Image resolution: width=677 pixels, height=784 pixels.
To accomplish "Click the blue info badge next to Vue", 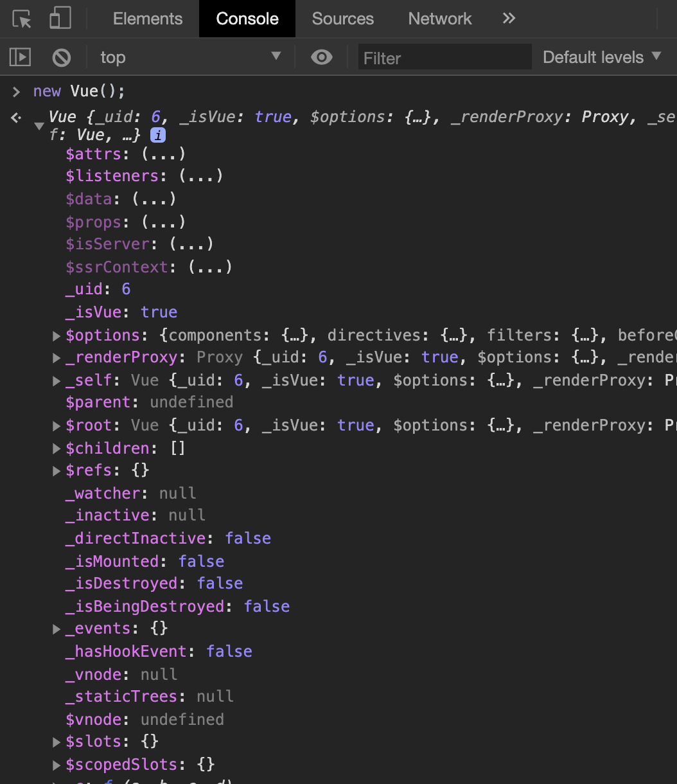I will pyautogui.click(x=157, y=136).
